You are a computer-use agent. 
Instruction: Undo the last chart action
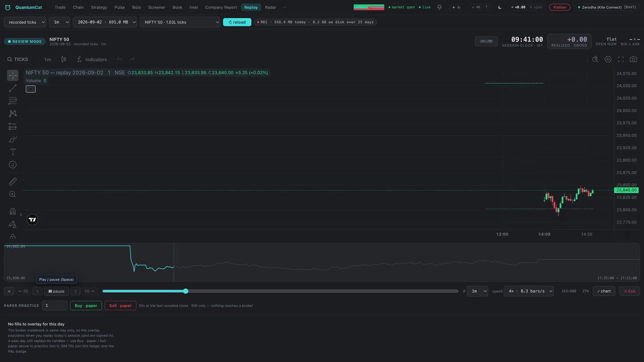tap(119, 59)
